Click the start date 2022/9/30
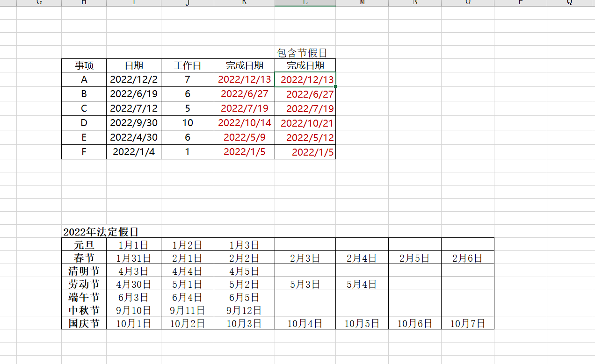Screen dimensions: 595x364 134,123
